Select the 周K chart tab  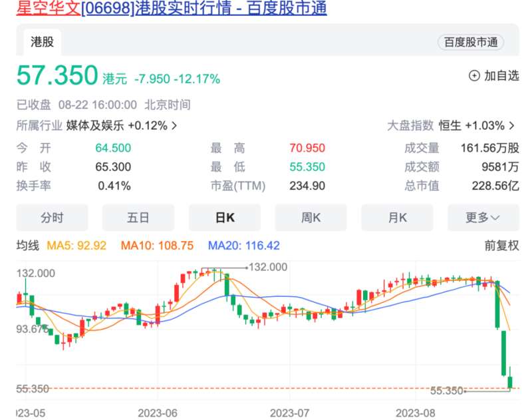pyautogui.click(x=311, y=218)
